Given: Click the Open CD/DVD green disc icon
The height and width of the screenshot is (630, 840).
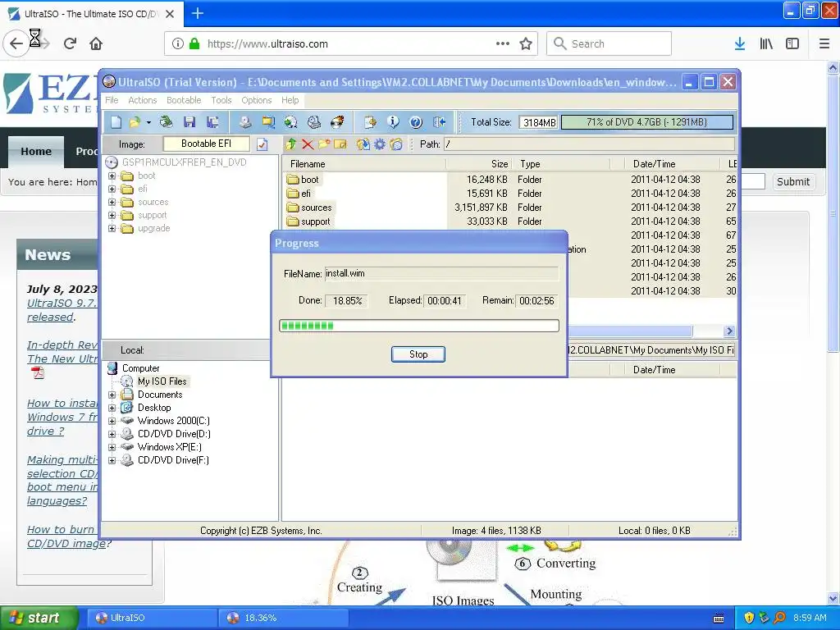Looking at the screenshot, I should [166, 122].
